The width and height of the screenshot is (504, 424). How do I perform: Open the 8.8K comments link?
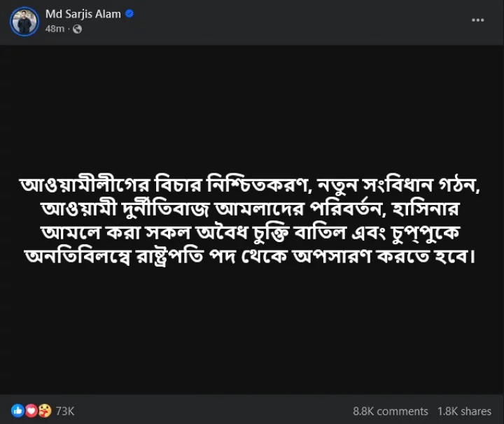coord(391,411)
